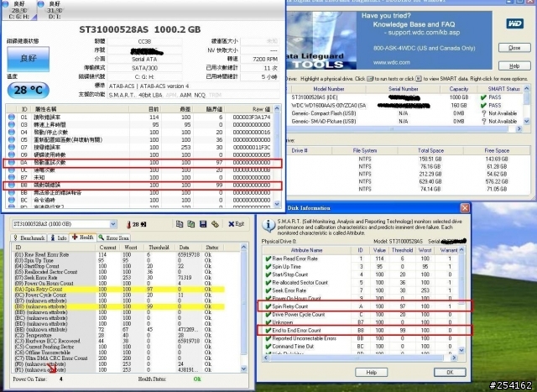Click green check beside Raw Read Error Rate
This screenshot has width=537, height=392.
point(268,259)
